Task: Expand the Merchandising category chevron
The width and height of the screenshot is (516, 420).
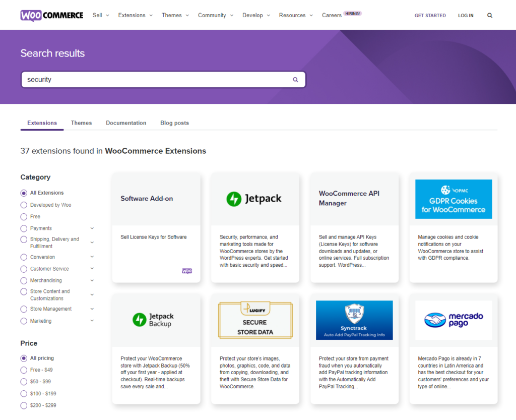Action: [x=92, y=280]
